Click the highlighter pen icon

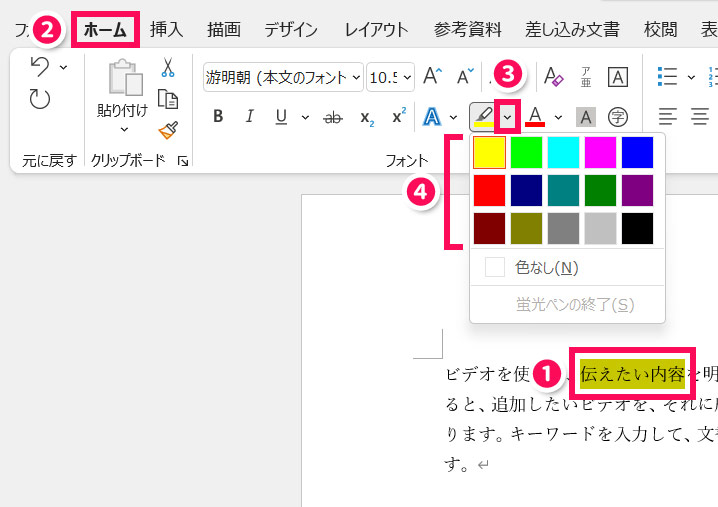pos(484,117)
